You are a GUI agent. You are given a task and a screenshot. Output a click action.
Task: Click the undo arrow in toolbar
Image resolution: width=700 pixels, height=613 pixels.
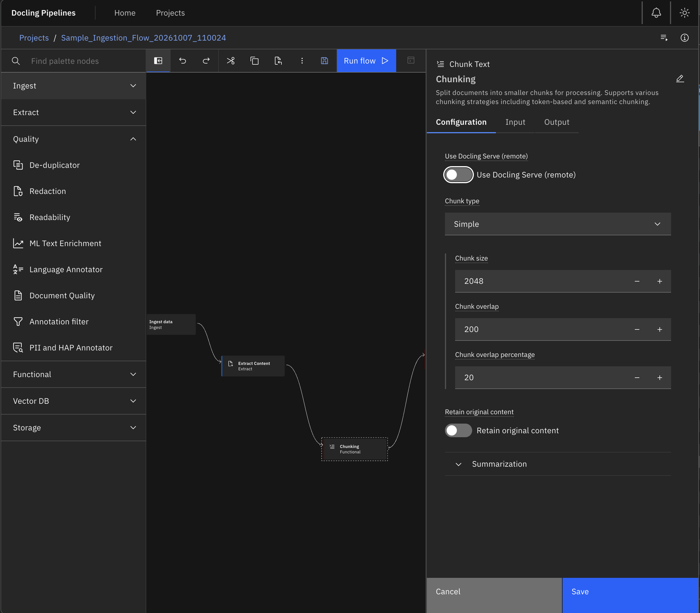[x=182, y=61]
